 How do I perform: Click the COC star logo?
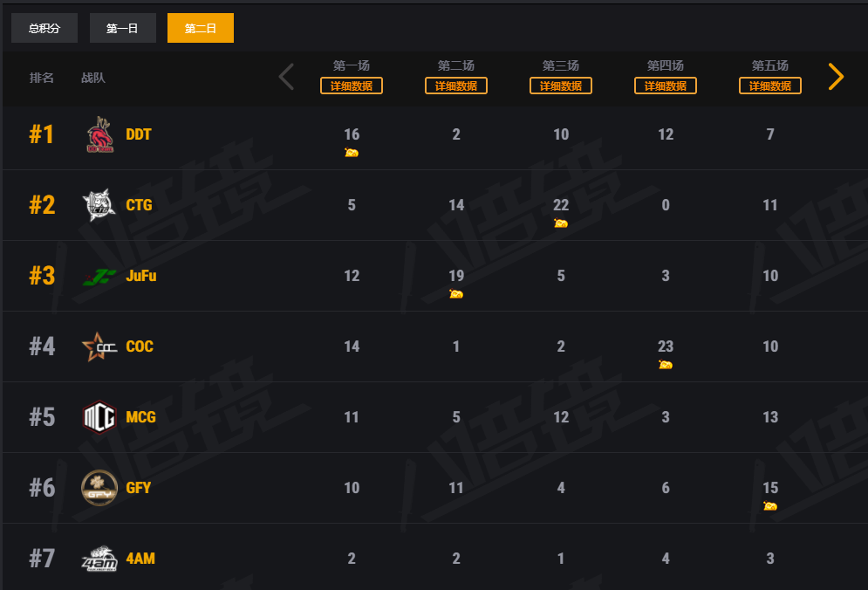pyautogui.click(x=99, y=346)
